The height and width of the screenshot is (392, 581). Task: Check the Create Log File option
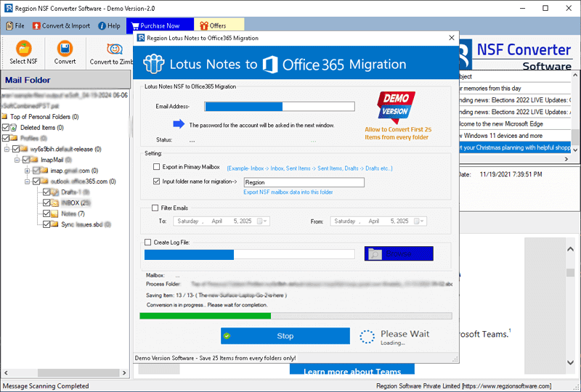click(x=148, y=242)
